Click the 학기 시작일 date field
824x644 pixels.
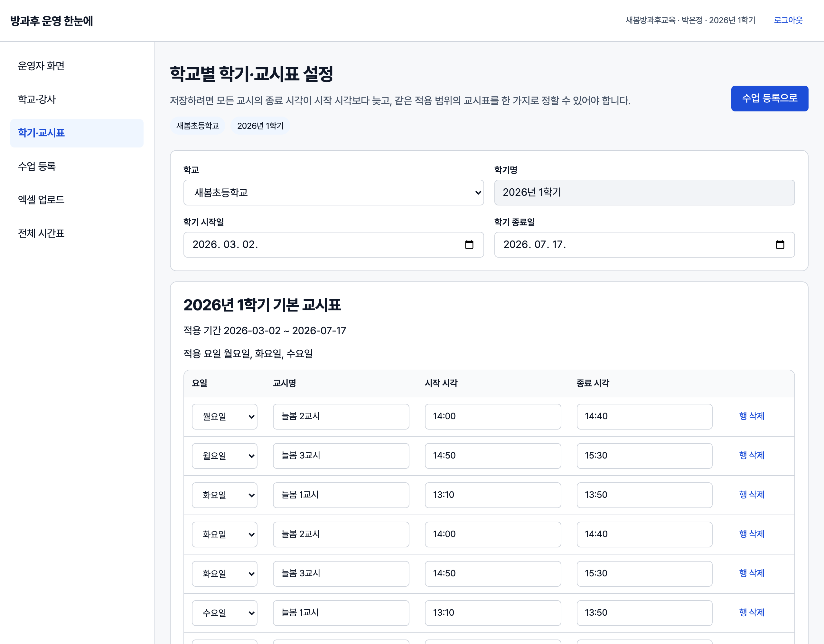coord(333,245)
